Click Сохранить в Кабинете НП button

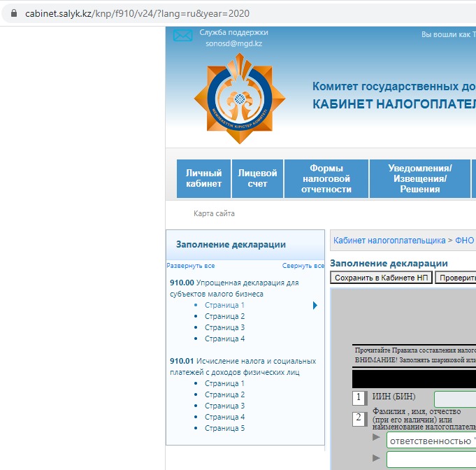[x=381, y=278]
